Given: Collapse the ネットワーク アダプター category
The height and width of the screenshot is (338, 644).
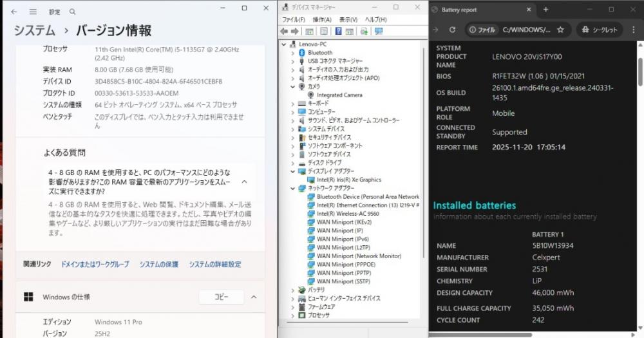Looking at the screenshot, I should click(x=292, y=188).
